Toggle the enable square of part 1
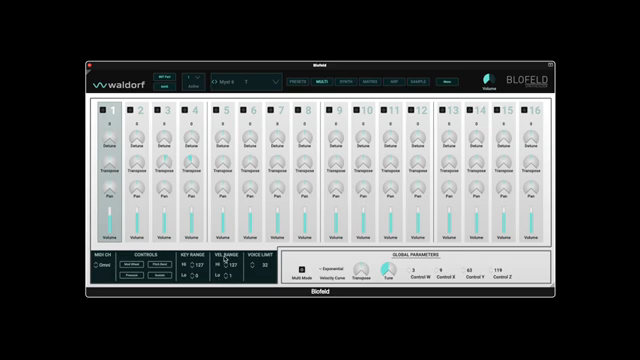This screenshot has height=360, width=640. click(x=103, y=110)
